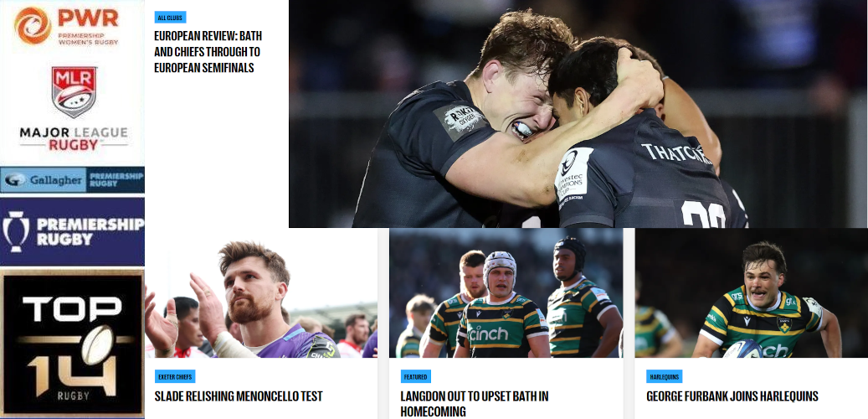Open the Northampton players in scrum caps photo
Viewport: 868px width, 419px height.
click(506, 292)
